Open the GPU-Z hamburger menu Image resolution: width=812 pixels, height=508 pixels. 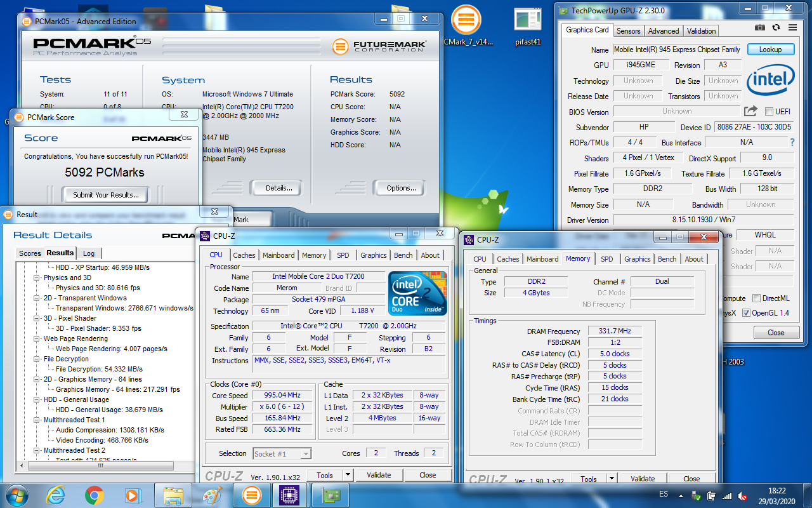792,28
